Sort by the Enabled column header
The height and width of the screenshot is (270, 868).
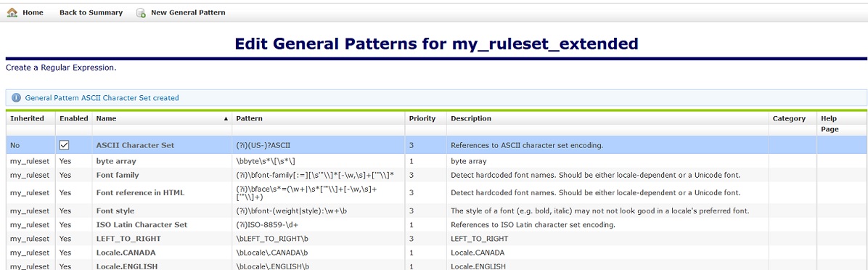(73, 118)
